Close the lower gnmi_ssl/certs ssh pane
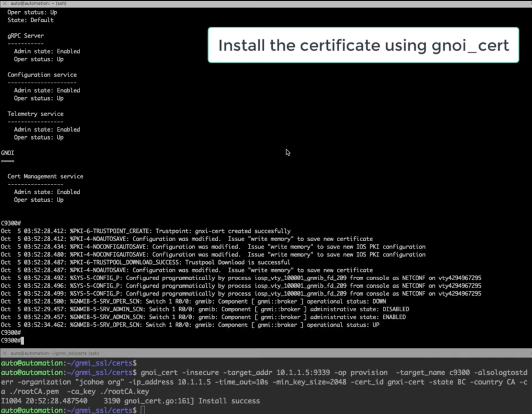This screenshot has height=414, width=532. pyautogui.click(x=4, y=353)
